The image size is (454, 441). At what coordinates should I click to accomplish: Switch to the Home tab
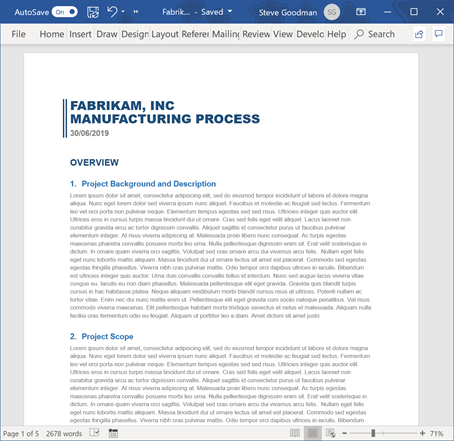(x=52, y=34)
